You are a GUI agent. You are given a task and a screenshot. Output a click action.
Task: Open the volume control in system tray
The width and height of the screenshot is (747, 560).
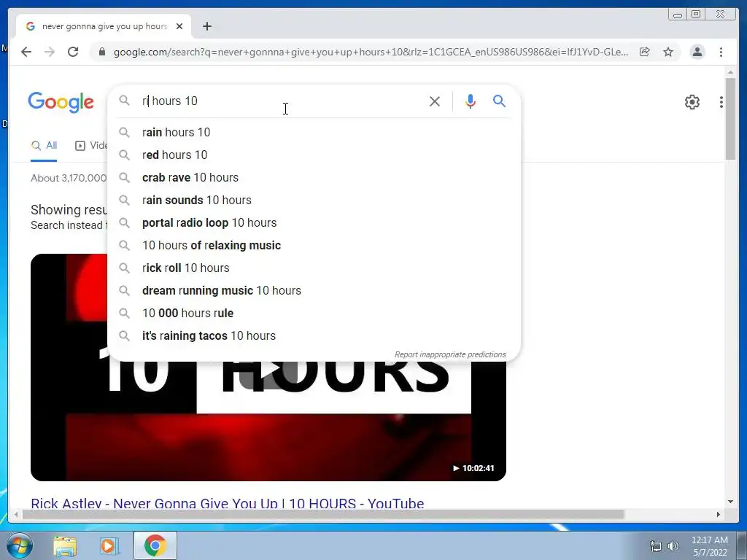(673, 546)
